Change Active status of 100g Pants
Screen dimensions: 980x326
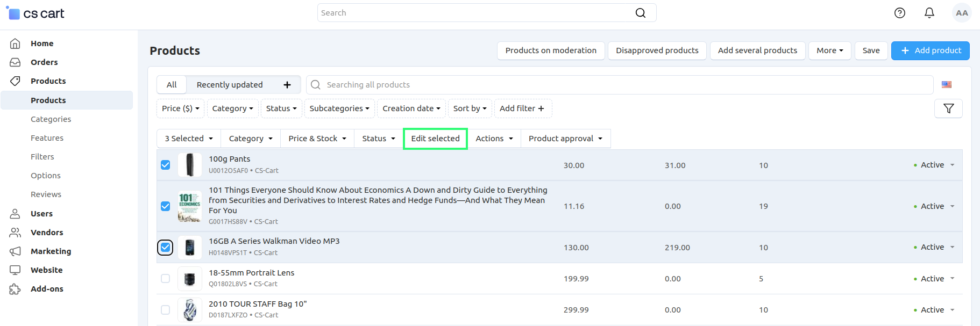tap(934, 165)
